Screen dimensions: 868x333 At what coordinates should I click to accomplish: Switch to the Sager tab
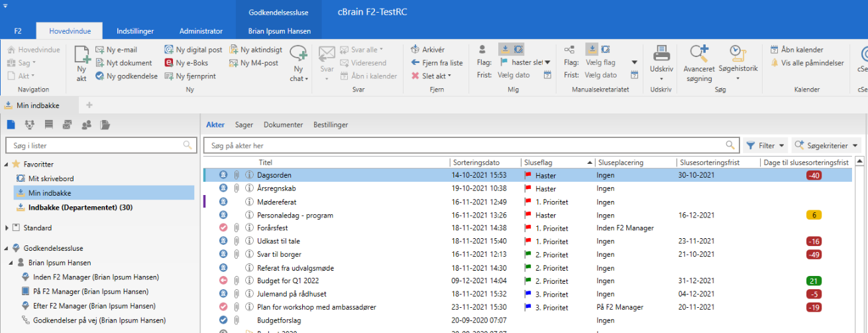coord(244,125)
